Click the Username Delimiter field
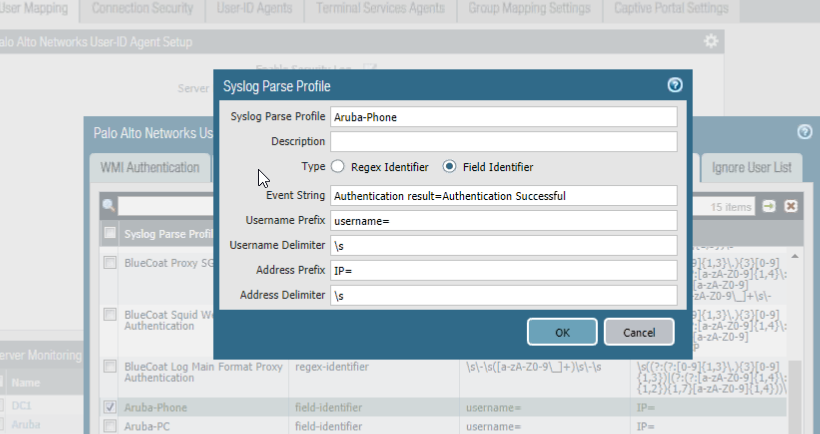The width and height of the screenshot is (820, 434). [504, 245]
